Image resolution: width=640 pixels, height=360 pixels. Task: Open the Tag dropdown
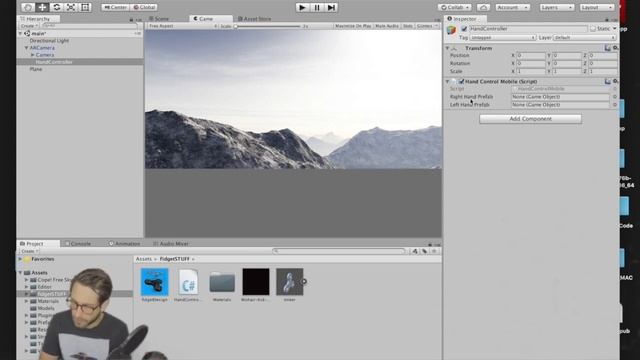click(x=502, y=38)
